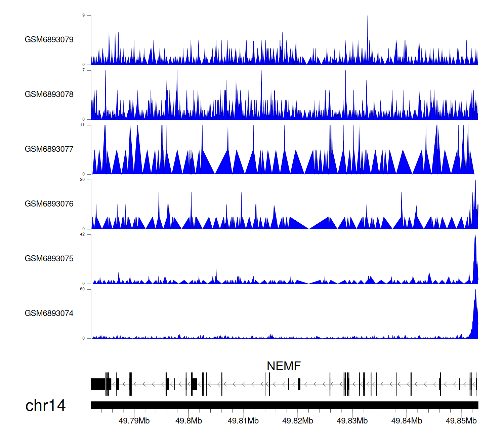Click the NEMF gene name
Viewport: 504px width, 444px height.
click(x=284, y=366)
